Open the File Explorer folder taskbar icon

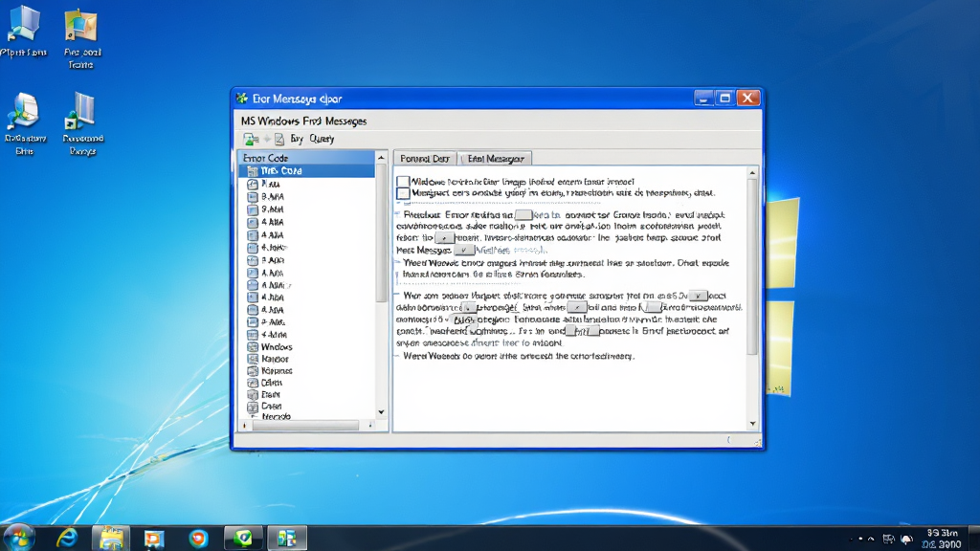click(111, 539)
